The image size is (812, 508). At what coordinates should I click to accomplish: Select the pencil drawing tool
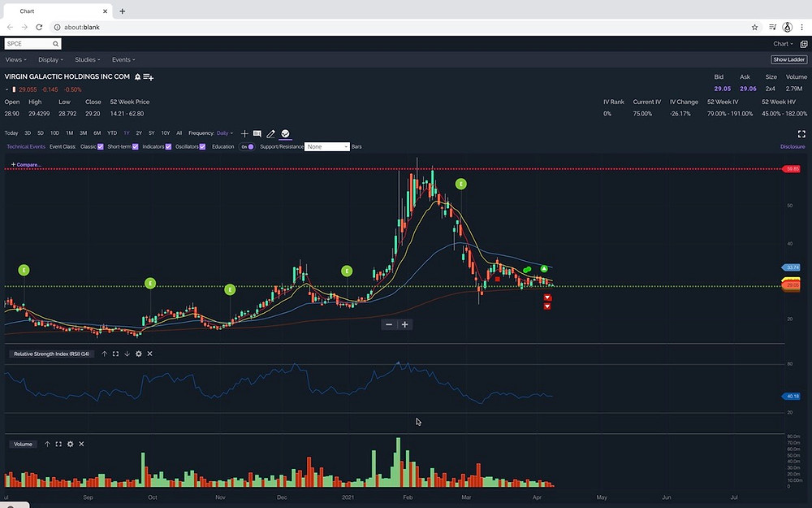[x=271, y=134]
